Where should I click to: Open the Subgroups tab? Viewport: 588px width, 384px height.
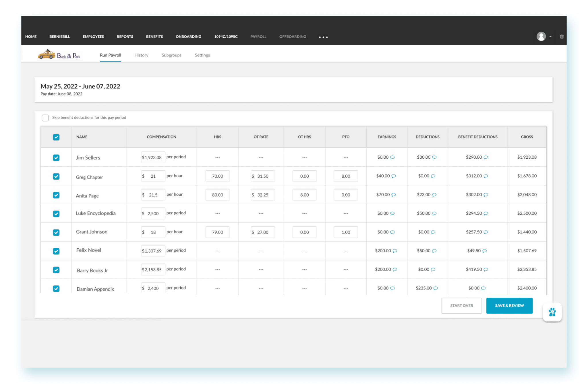point(171,55)
